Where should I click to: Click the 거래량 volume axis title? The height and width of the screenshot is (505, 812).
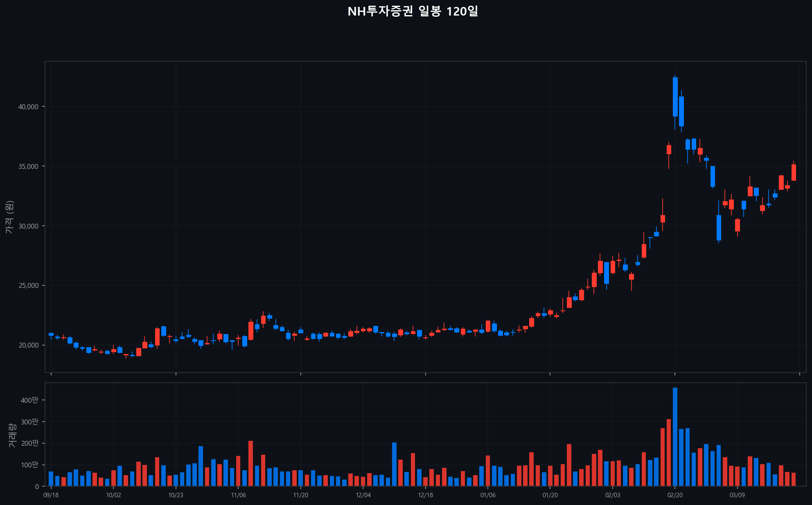point(12,435)
